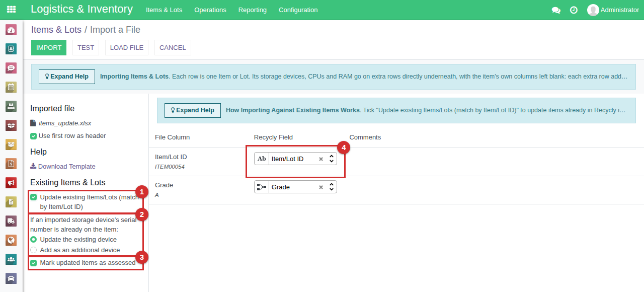Screen dimensions: 644x292
Task: Toggle Use first row as header
Action: tap(33, 136)
